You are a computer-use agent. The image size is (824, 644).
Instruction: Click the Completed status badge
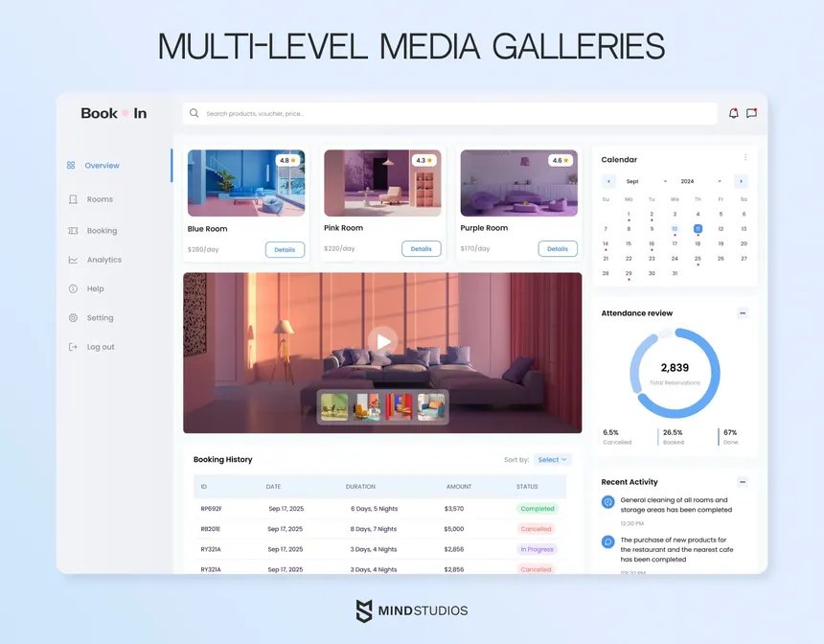click(x=538, y=509)
